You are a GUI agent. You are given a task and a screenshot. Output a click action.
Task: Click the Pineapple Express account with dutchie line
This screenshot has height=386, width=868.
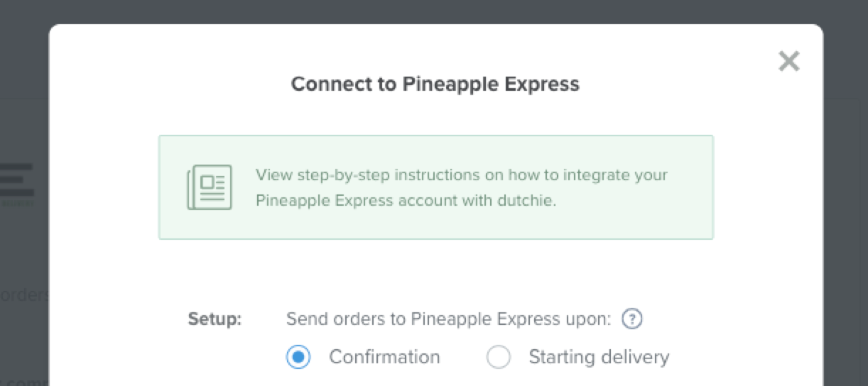pos(406,201)
